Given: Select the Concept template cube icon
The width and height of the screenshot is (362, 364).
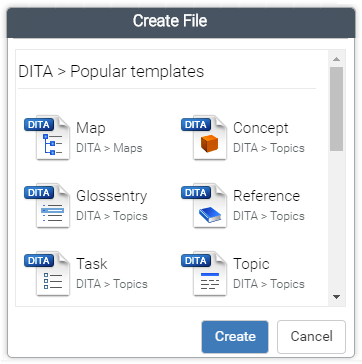Looking at the screenshot, I should click(204, 138).
